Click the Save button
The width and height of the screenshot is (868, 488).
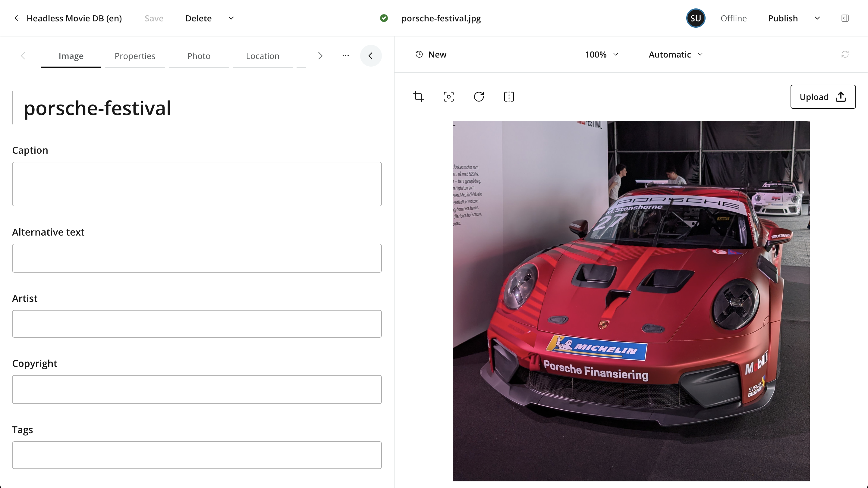click(x=154, y=18)
